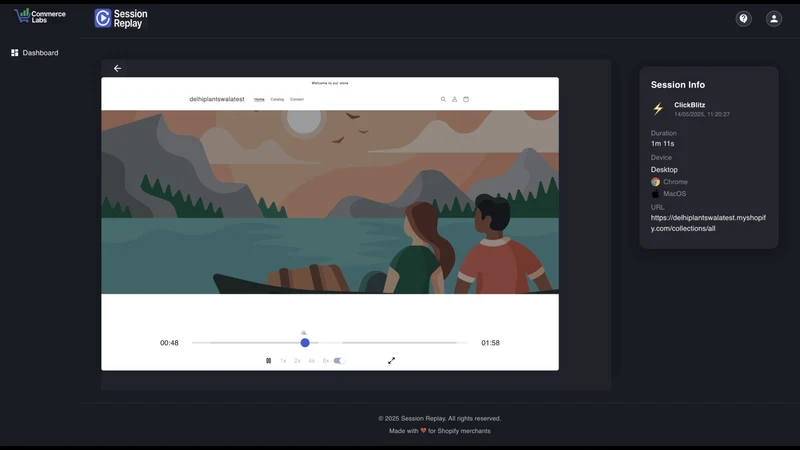Click the Desktop device value
The width and height of the screenshot is (800, 450).
pyautogui.click(x=664, y=170)
